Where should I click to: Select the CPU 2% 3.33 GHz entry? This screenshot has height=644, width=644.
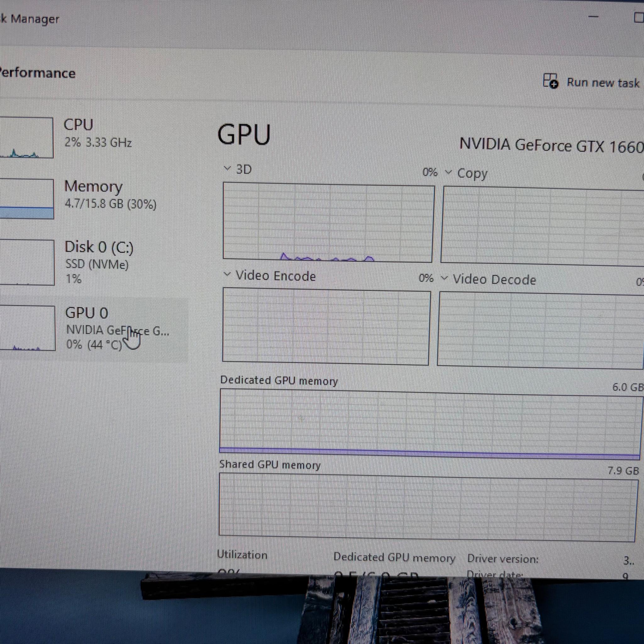(x=98, y=133)
